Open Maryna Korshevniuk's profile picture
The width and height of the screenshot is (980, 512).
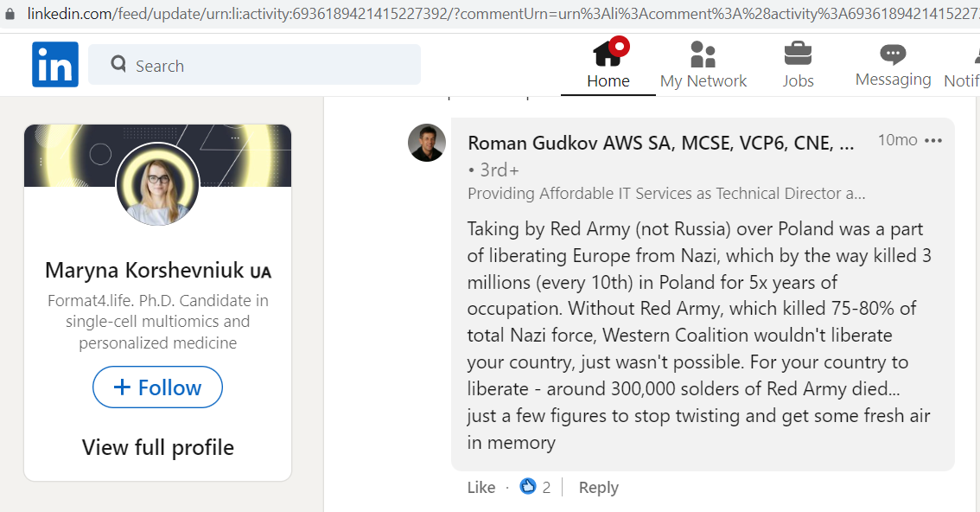(x=157, y=184)
